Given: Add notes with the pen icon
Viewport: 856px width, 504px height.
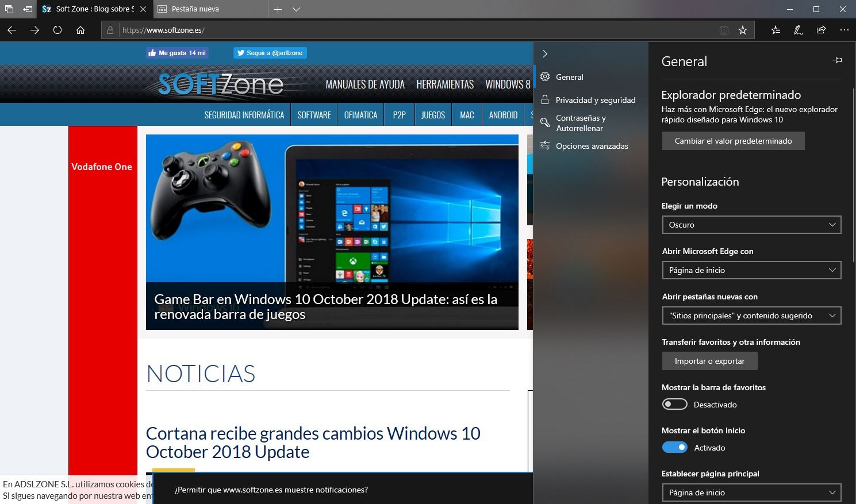Looking at the screenshot, I should [799, 30].
